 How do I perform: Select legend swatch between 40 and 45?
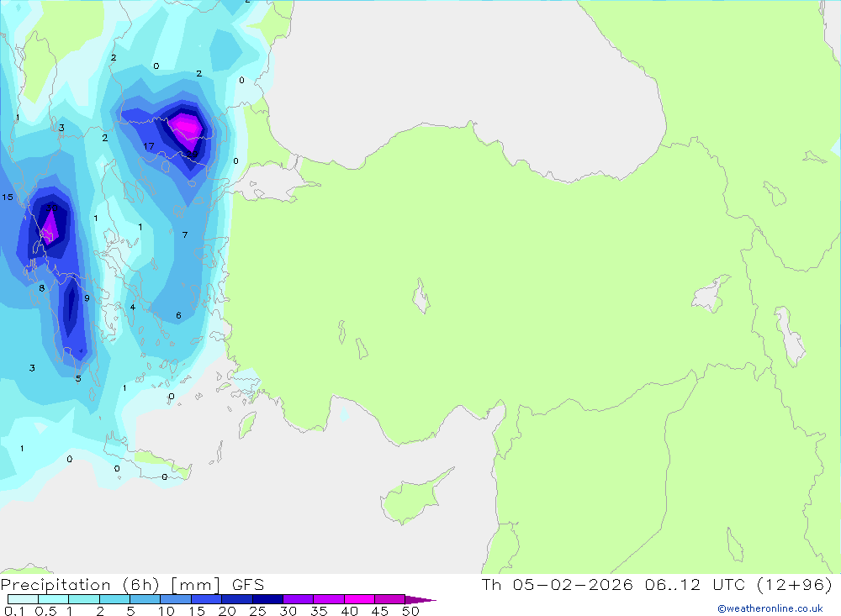(359, 599)
